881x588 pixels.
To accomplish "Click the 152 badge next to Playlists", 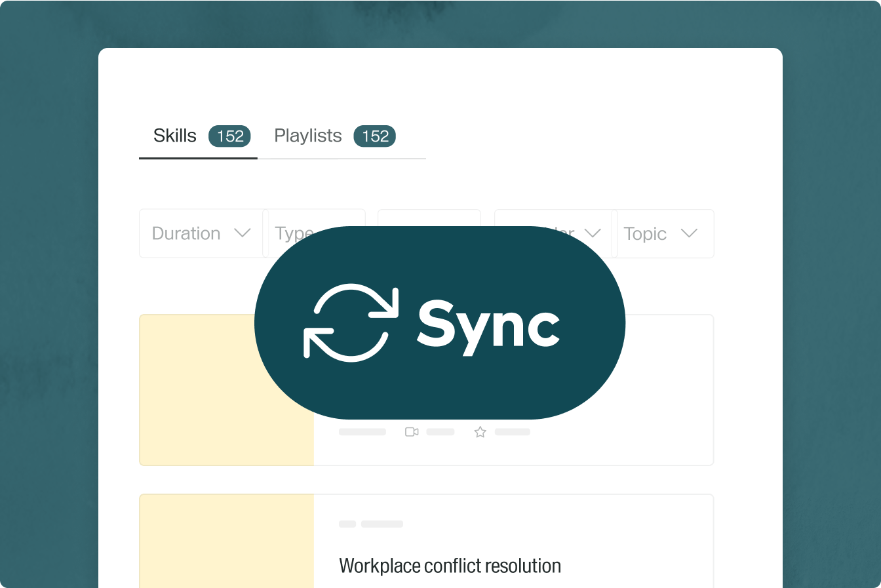I will 375,136.
